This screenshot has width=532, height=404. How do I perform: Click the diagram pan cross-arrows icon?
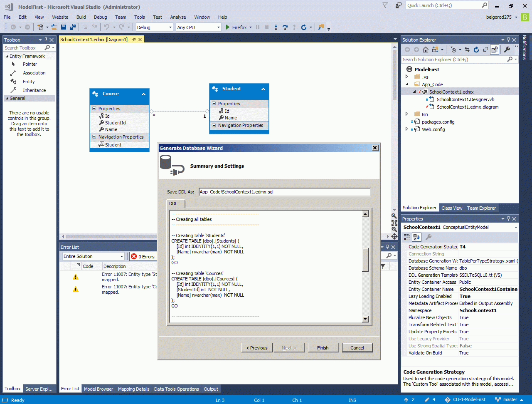click(394, 236)
